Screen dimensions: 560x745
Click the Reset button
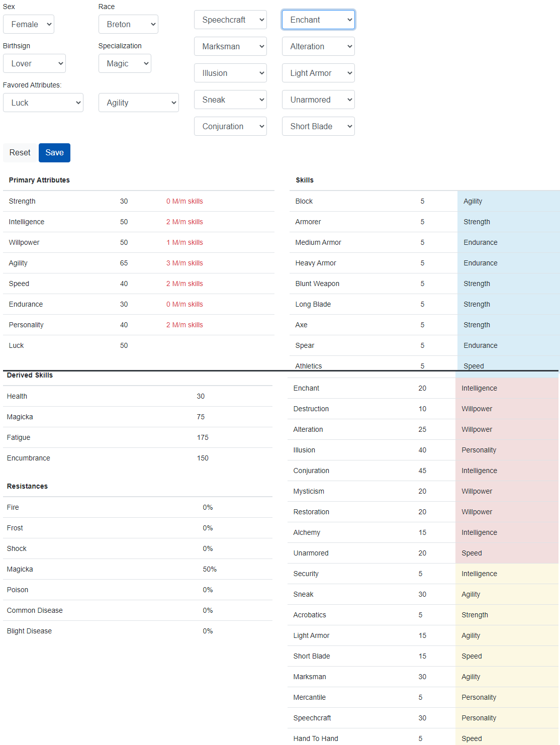20,153
